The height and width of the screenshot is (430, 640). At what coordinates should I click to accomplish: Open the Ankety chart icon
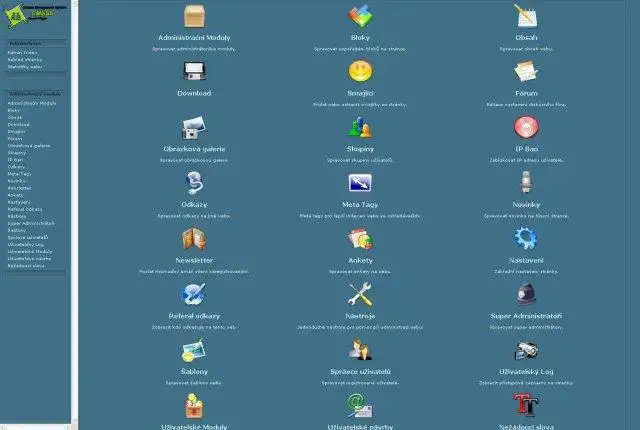tap(360, 239)
